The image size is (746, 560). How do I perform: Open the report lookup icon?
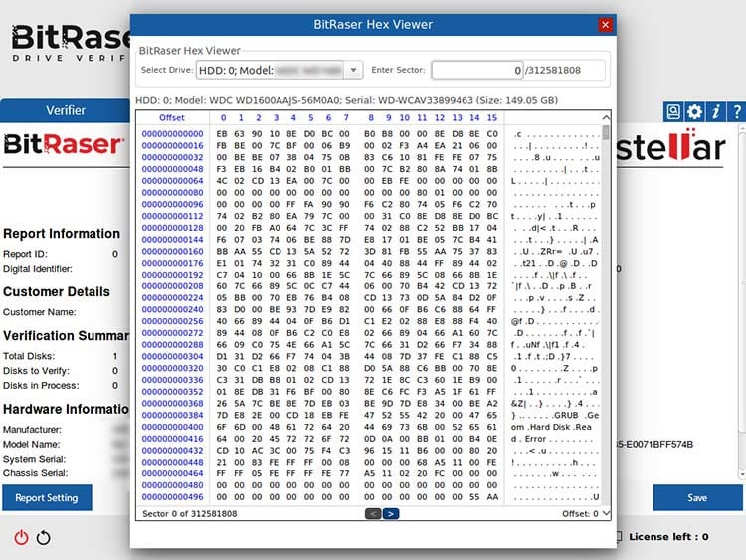click(x=673, y=111)
